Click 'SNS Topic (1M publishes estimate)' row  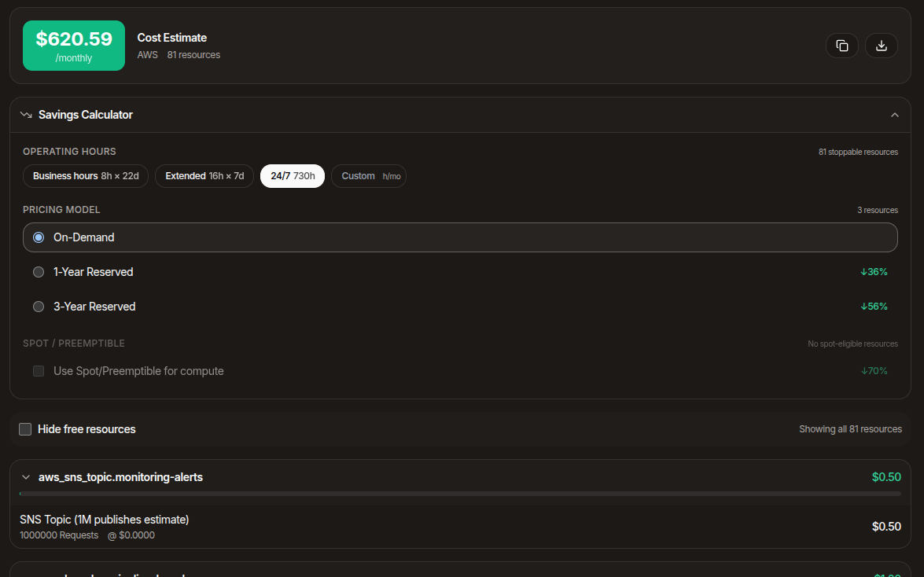[x=460, y=527]
